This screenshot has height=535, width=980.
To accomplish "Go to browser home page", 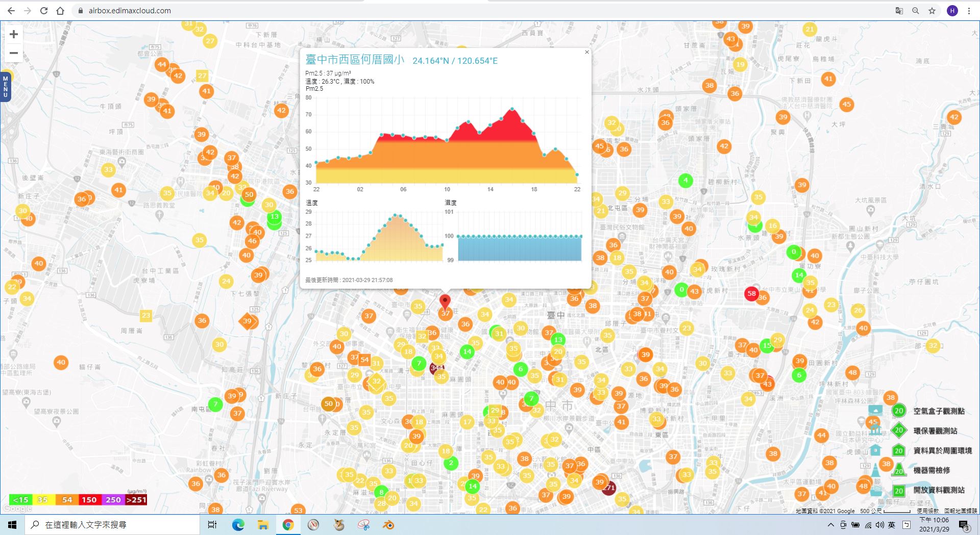I will tap(60, 11).
